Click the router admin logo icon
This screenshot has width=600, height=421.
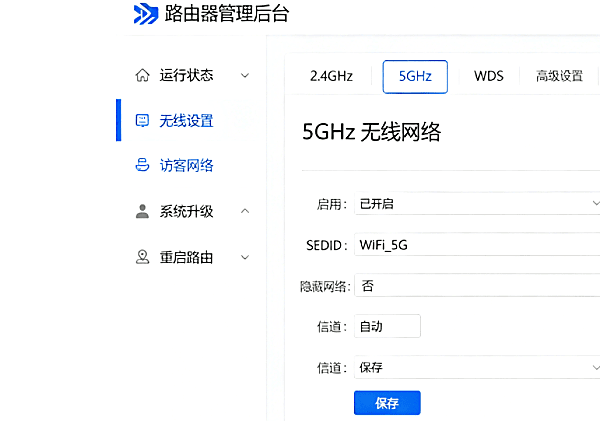coord(146,14)
